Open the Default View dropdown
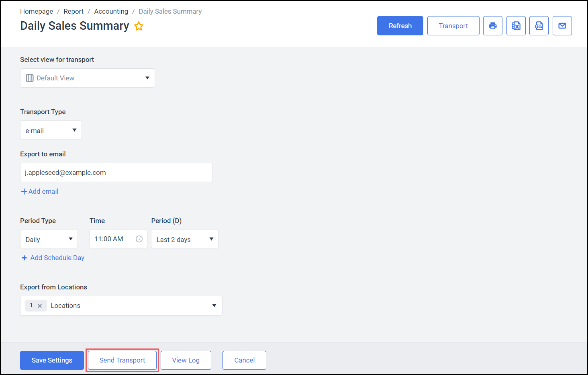The height and width of the screenshot is (375, 588). tap(88, 78)
